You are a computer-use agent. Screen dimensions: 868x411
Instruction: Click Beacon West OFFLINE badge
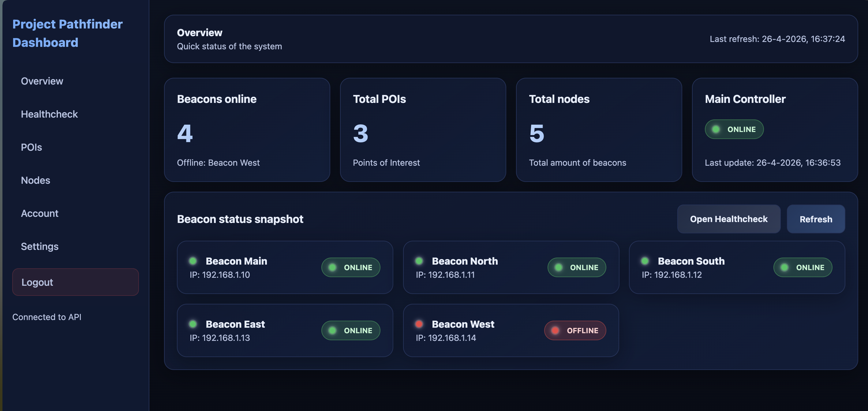pyautogui.click(x=575, y=330)
